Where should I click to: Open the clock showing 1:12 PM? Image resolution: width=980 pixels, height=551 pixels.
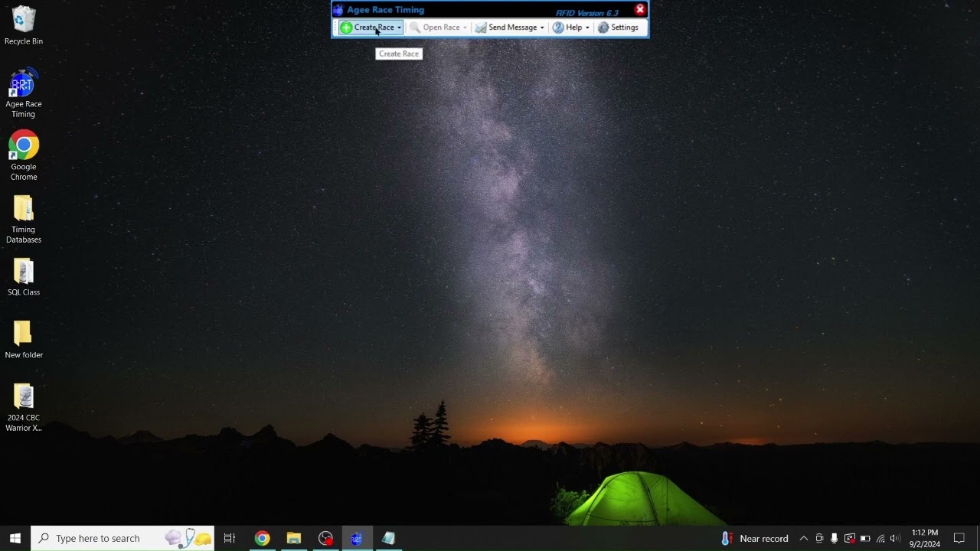[925, 538]
